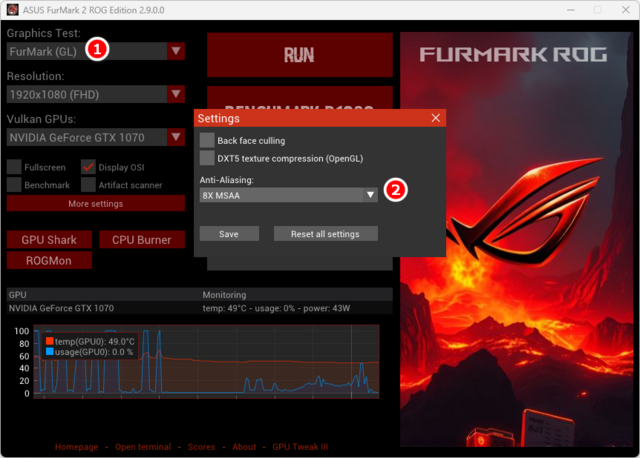The height and width of the screenshot is (458, 640).
Task: Enable Back face culling option
Action: pos(207,140)
